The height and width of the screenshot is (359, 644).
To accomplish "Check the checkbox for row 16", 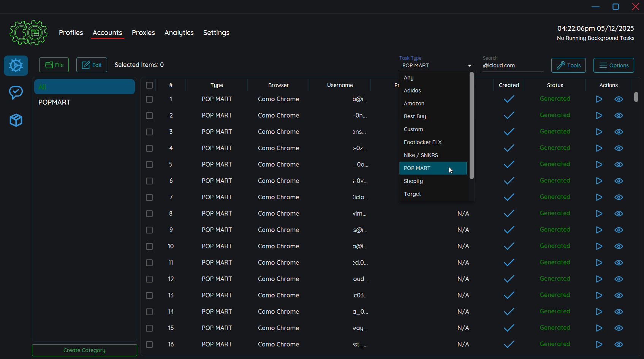I will [149, 345].
